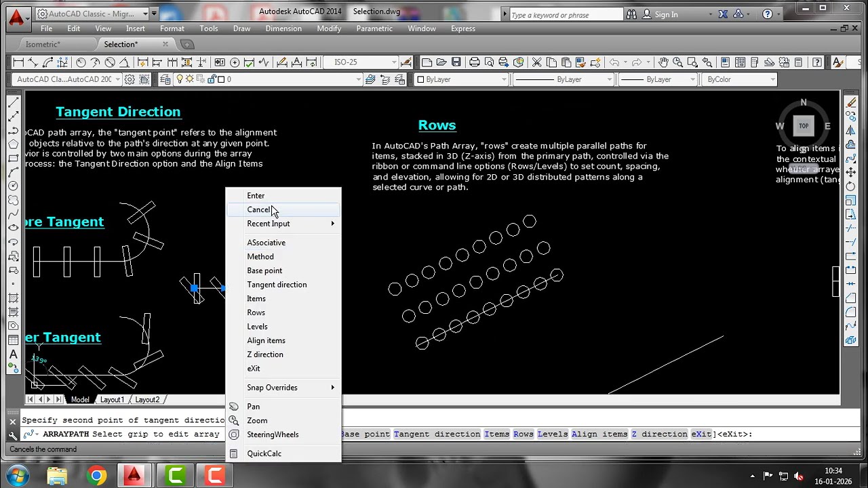Choose Rows in context menu
This screenshot has height=488, width=868.
(x=283, y=312)
